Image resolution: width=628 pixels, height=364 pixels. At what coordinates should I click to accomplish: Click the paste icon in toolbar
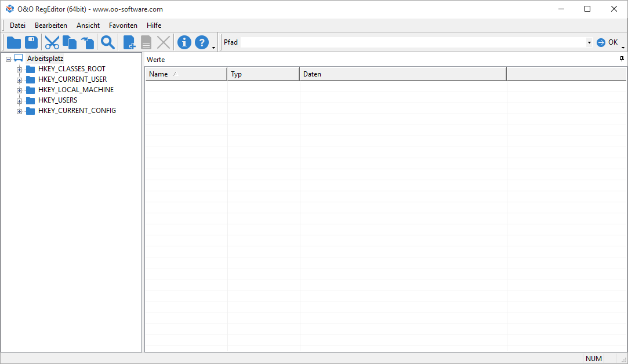pyautogui.click(x=87, y=42)
